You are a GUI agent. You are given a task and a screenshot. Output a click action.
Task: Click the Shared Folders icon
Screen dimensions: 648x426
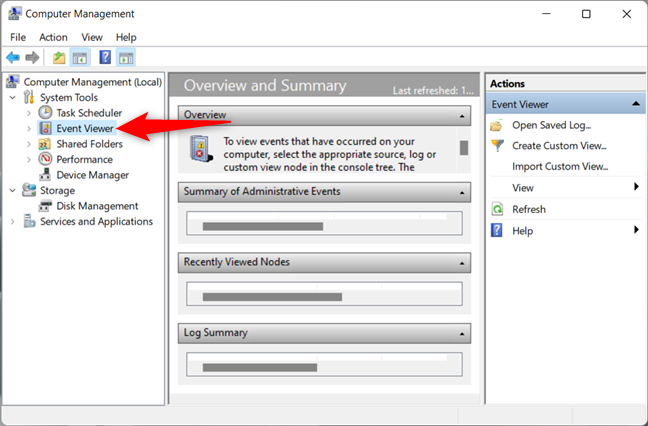pos(45,144)
